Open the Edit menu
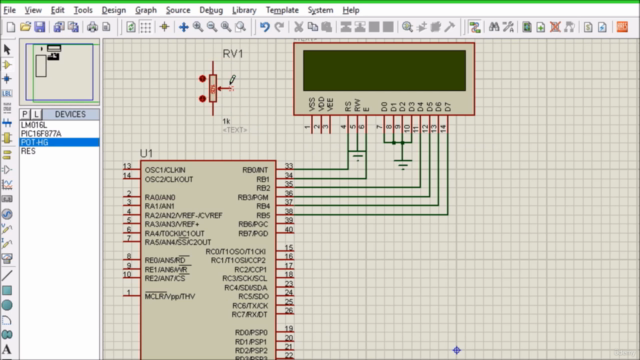Image resolution: width=640 pixels, height=360 pixels. point(57,10)
